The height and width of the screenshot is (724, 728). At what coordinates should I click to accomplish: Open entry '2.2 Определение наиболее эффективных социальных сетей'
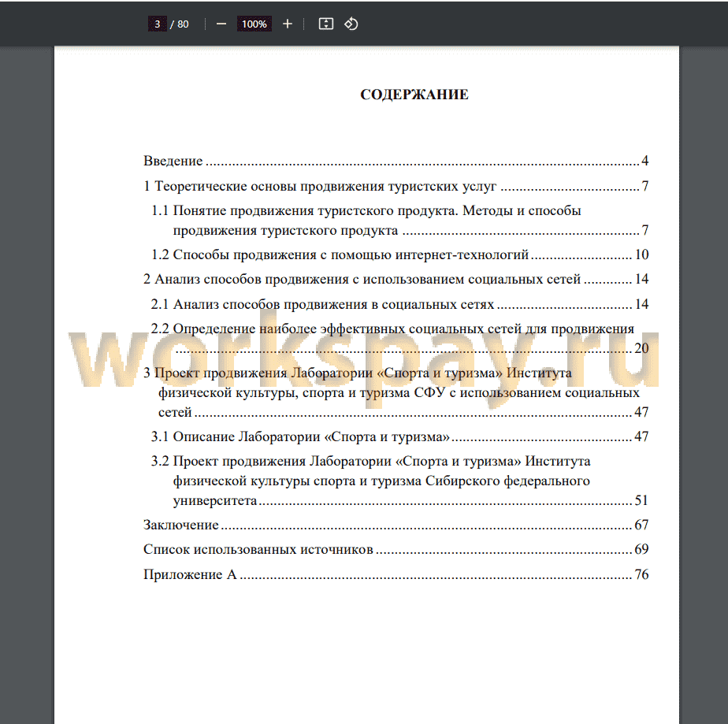tap(399, 338)
